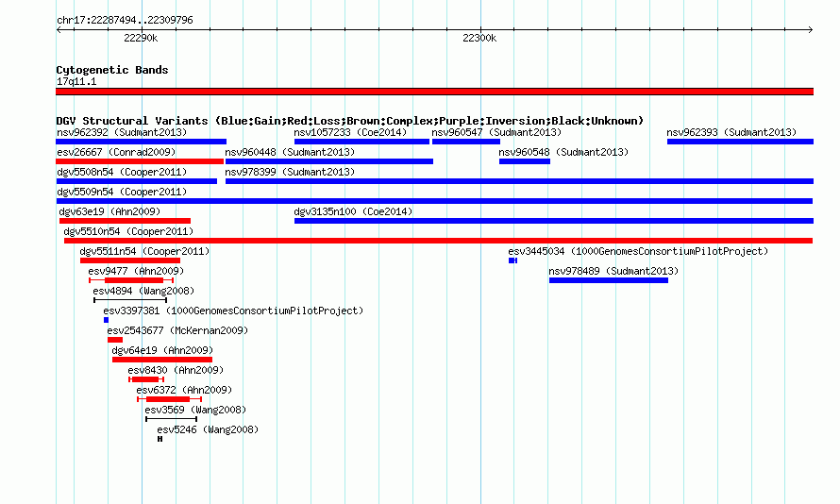Click the blue nsv978399 gain bar

tap(520, 181)
